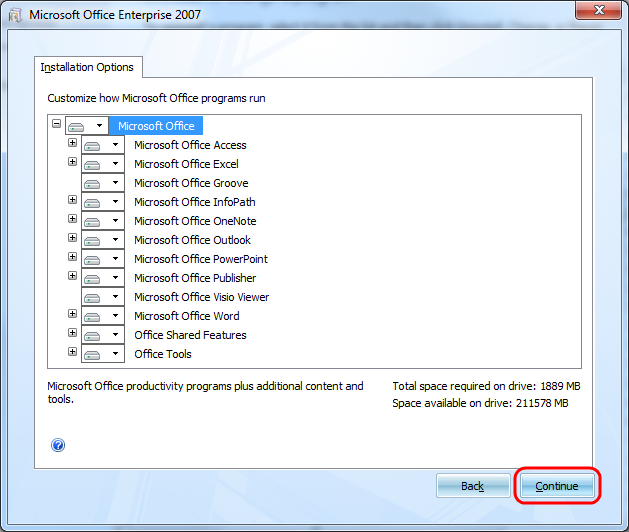Select Microsoft Office OneNote label
This screenshot has width=629, height=532.
click(x=195, y=221)
